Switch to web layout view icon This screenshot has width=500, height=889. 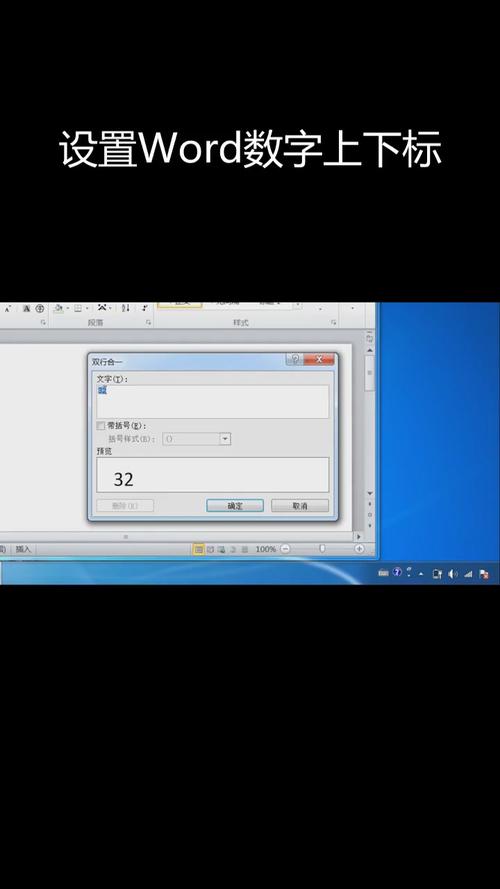click(x=222, y=549)
